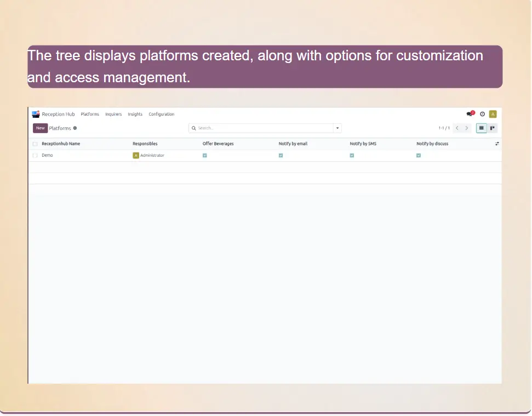Select the Demo row checkbox

35,156
